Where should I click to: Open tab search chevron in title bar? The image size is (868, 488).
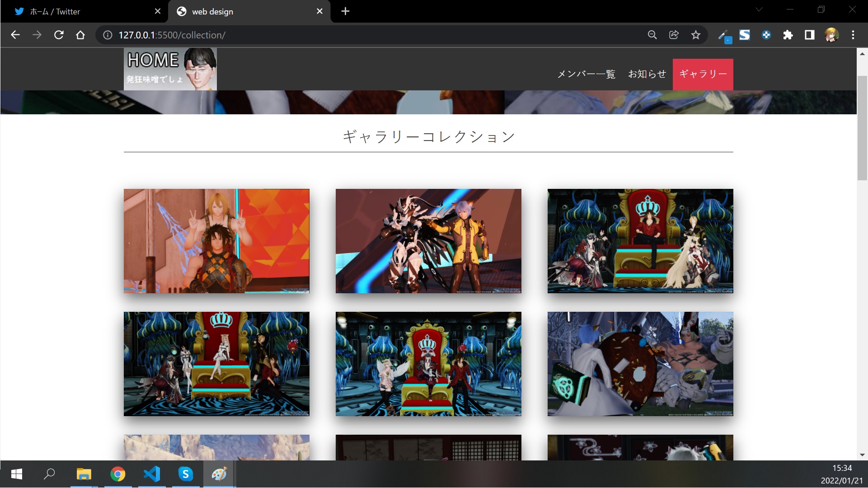click(x=759, y=9)
